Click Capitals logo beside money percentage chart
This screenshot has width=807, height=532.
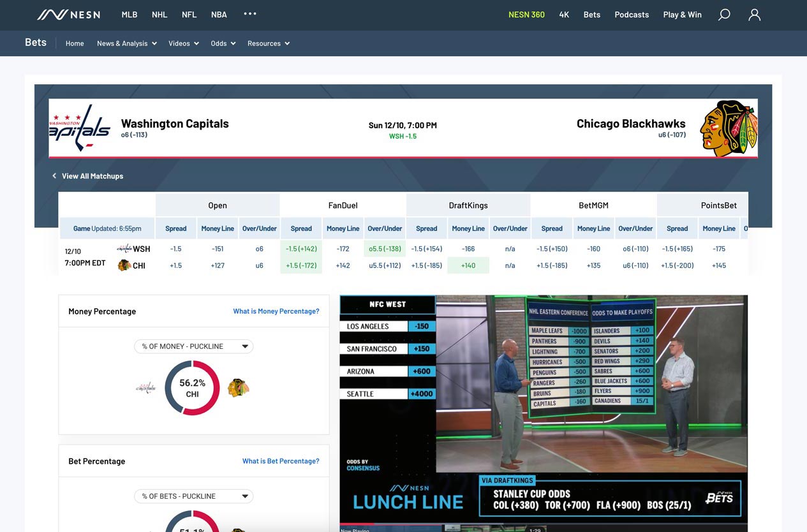(x=146, y=388)
